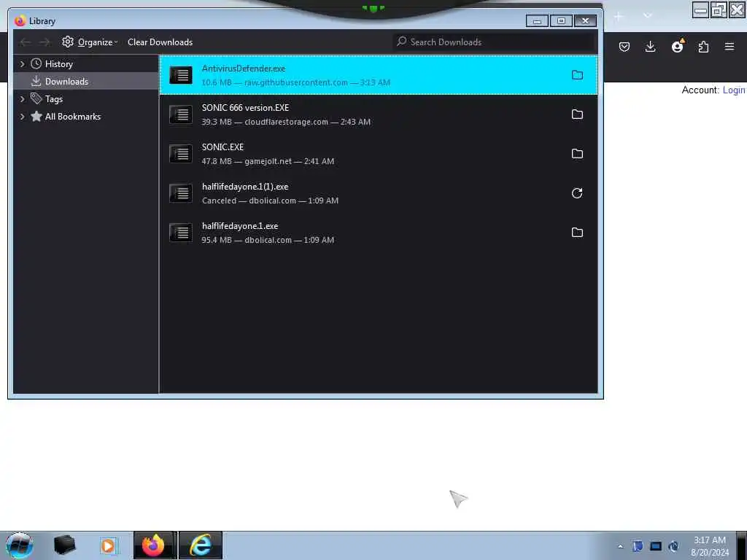Click the AntivirusDefender.exe file icon

click(x=181, y=75)
